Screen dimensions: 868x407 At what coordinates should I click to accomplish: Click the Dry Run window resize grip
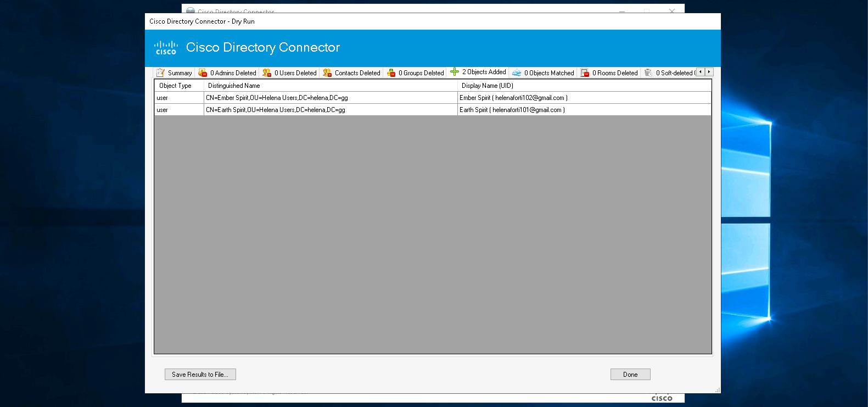click(x=718, y=390)
